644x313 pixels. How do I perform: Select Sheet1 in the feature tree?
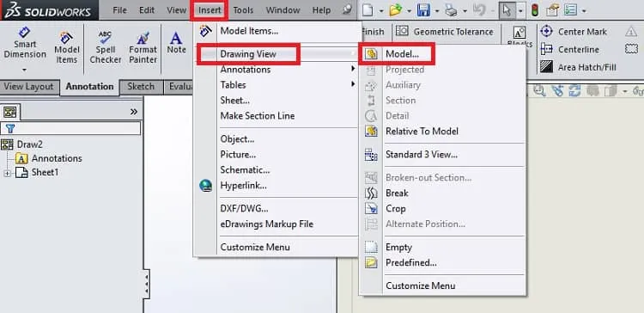point(45,172)
